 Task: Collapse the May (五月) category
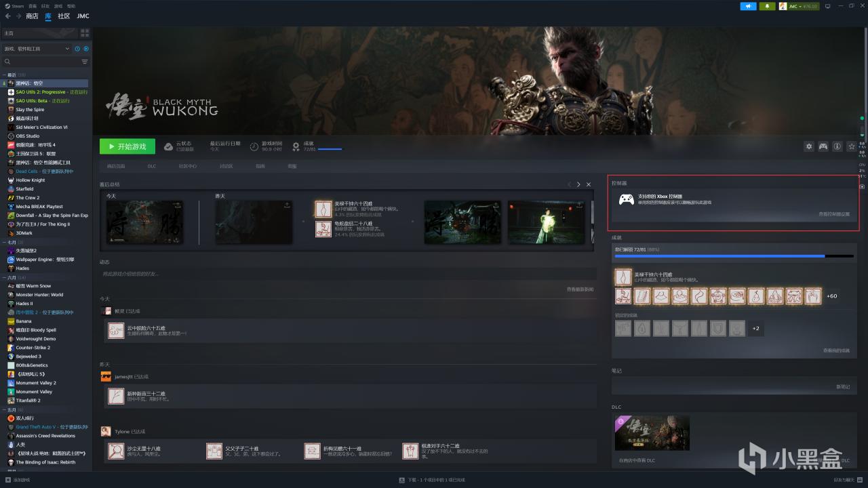pyautogui.click(x=4, y=410)
